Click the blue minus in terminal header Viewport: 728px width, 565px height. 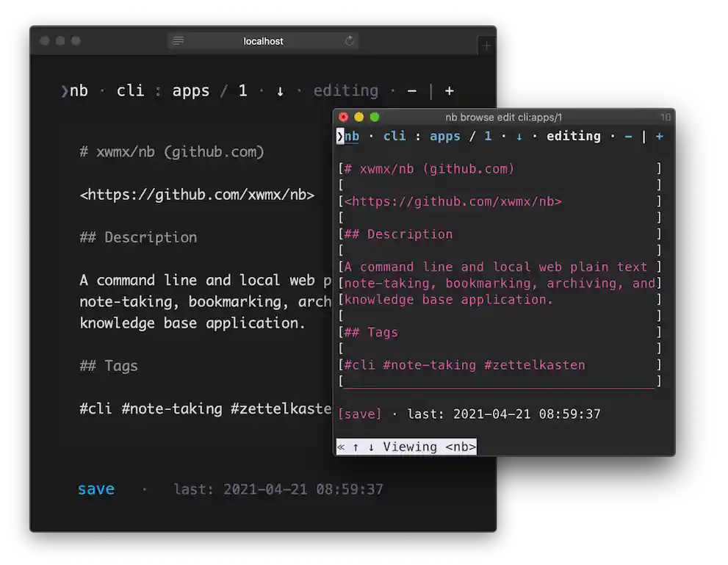(x=628, y=137)
